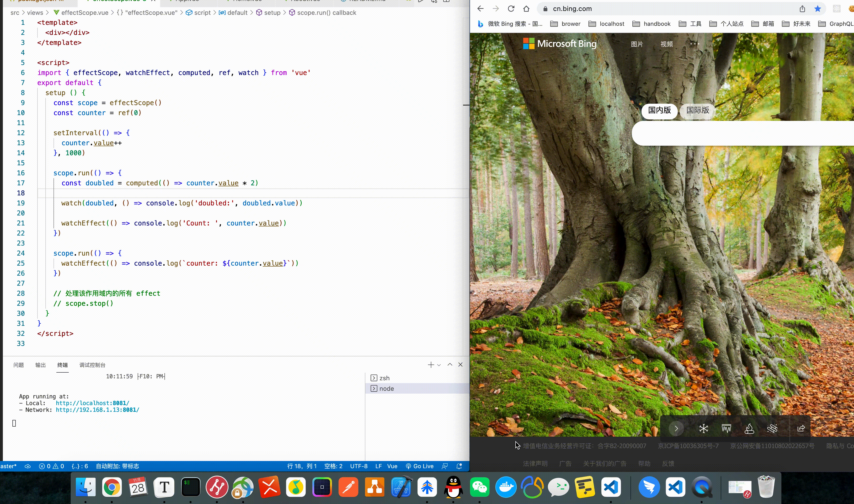The height and width of the screenshot is (504, 854).
Task: Click Go Live in the status bar
Action: (x=420, y=466)
